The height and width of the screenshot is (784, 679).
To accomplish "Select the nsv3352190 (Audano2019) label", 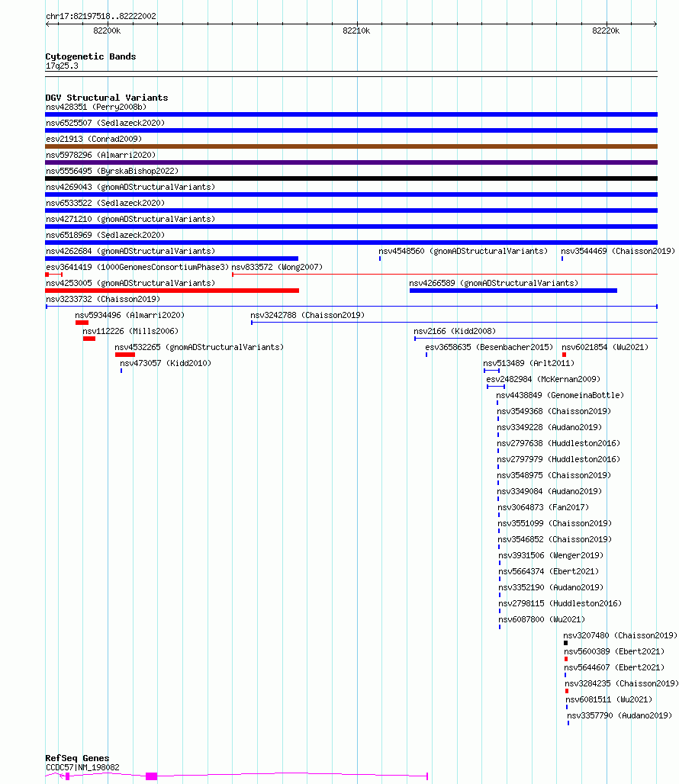I will coord(551,587).
